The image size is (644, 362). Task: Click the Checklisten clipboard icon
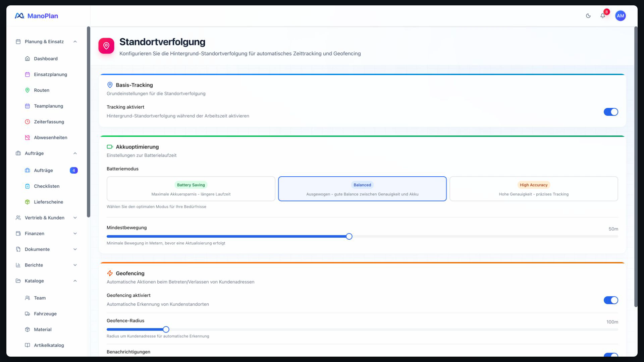[x=28, y=186]
